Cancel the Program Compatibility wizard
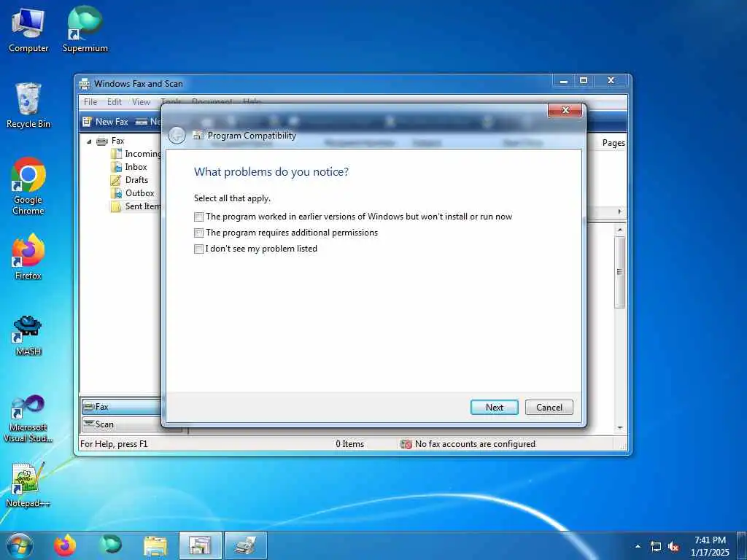Viewport: 747px width, 560px height. coord(549,407)
